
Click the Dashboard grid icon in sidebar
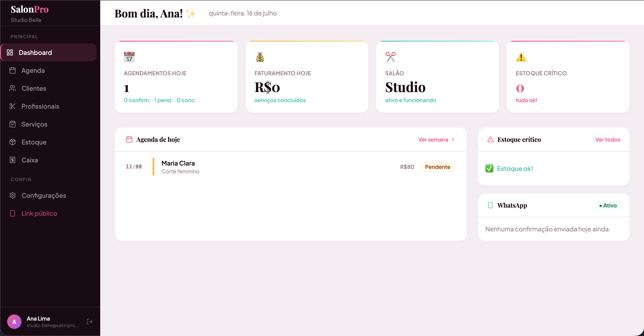pyautogui.click(x=10, y=52)
